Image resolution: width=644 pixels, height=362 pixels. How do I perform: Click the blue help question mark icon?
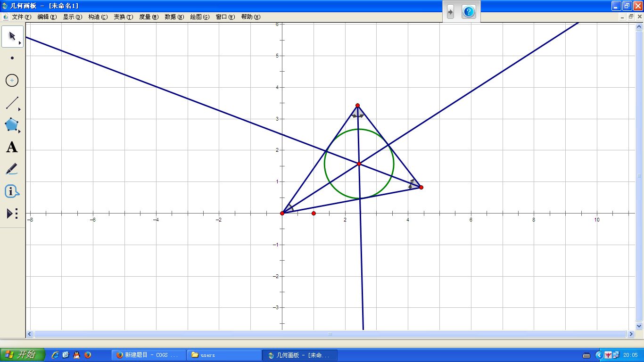469,12
